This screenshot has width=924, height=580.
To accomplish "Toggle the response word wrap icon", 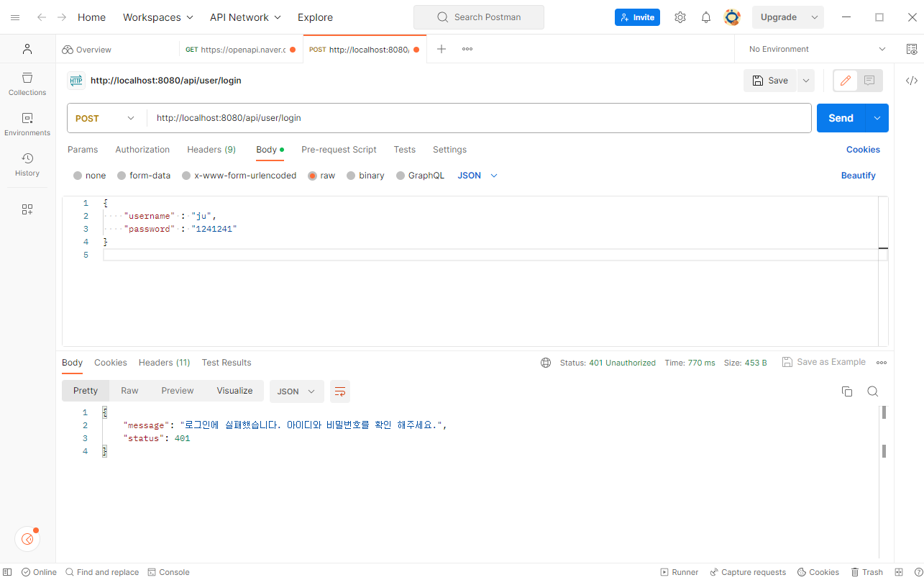I will pos(340,391).
